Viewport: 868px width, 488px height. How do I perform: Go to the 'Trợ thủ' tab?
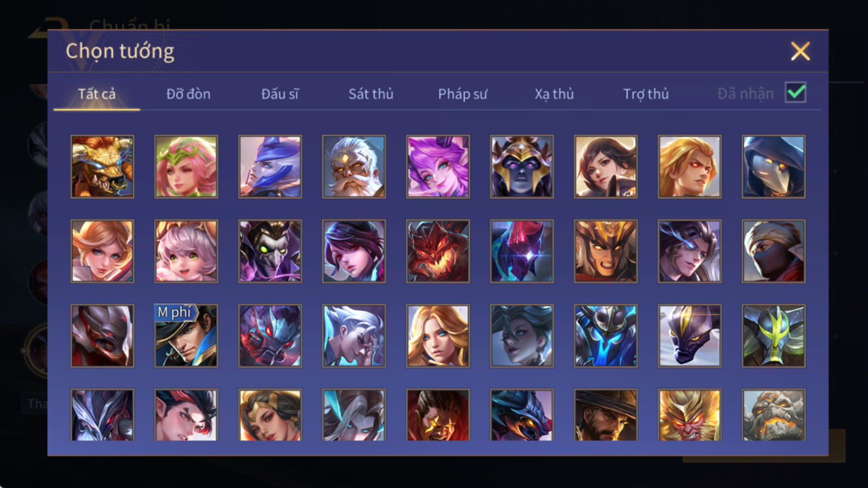click(646, 94)
